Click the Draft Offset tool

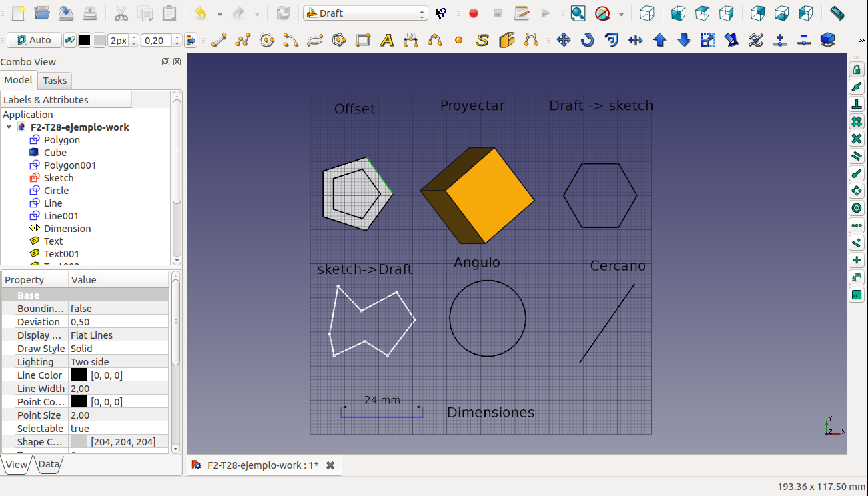[612, 41]
